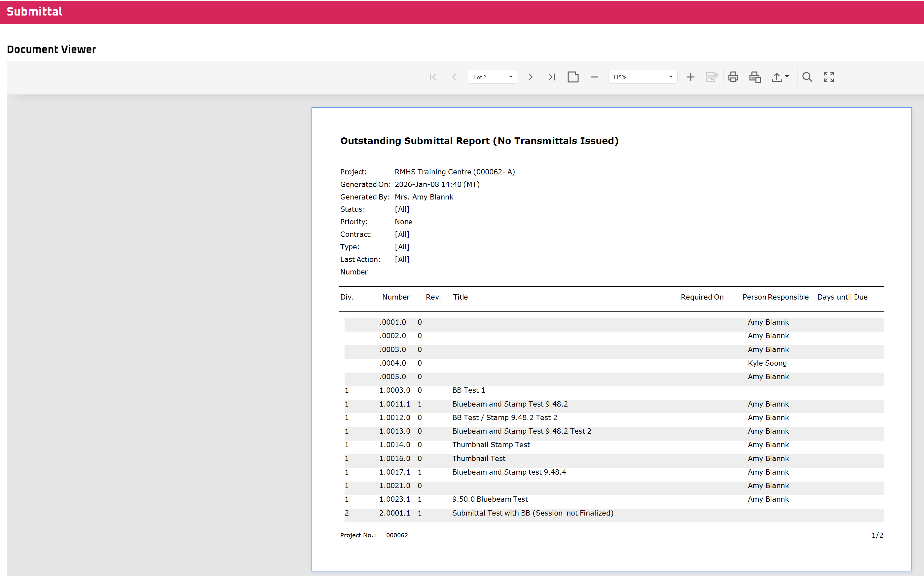Click generated date '2026-Jan-08 14:40 (MT)'
This screenshot has width=924, height=576.
point(437,184)
